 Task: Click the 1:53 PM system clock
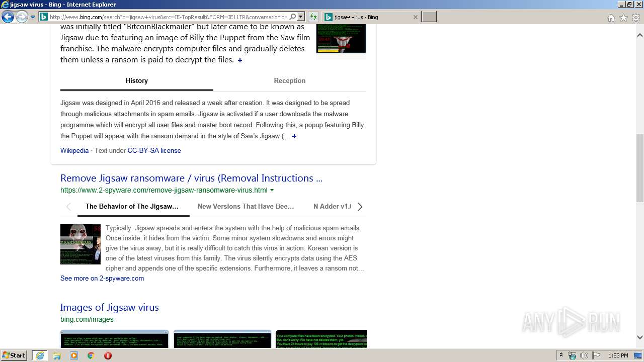(618, 355)
